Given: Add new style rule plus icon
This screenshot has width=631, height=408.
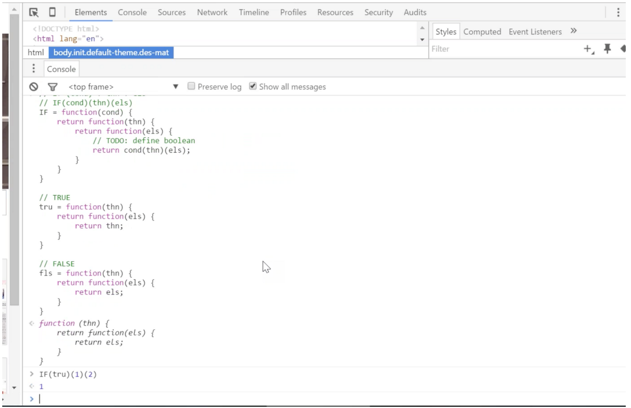Looking at the screenshot, I should [588, 49].
